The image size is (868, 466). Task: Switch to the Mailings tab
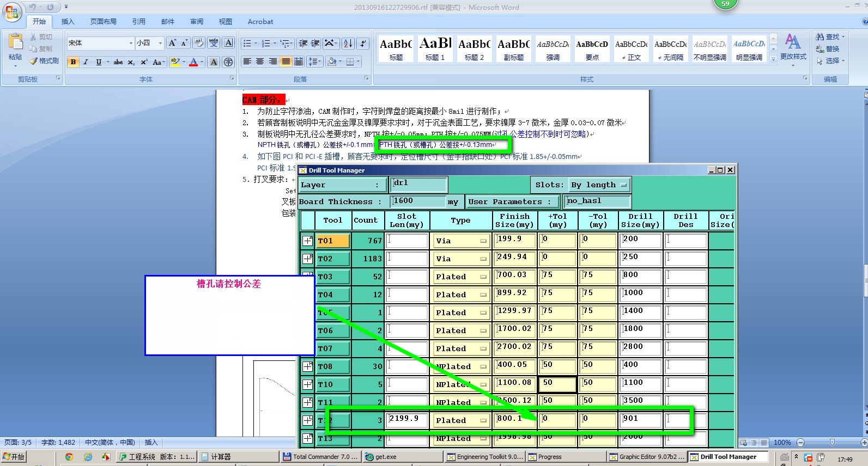(168, 22)
